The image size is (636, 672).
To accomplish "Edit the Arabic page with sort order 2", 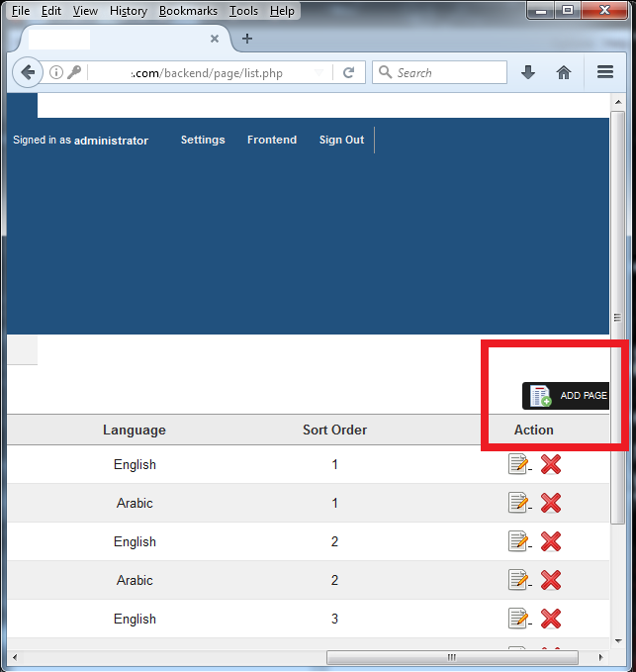I will tap(519, 580).
